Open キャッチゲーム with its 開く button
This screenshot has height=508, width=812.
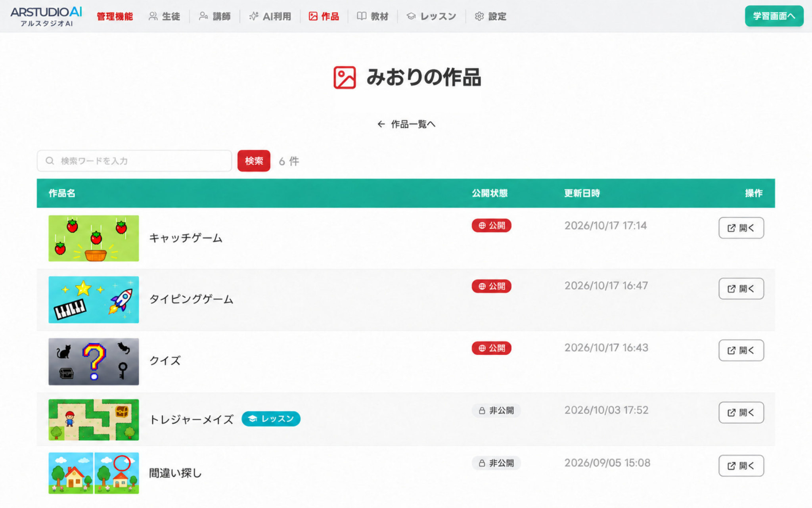pyautogui.click(x=741, y=228)
